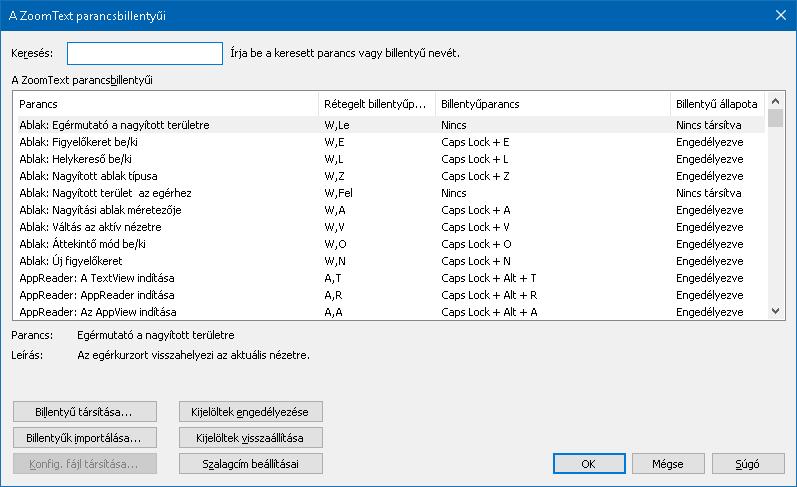
Task: Click the Caps Lock + N cell
Action: [x=476, y=261]
